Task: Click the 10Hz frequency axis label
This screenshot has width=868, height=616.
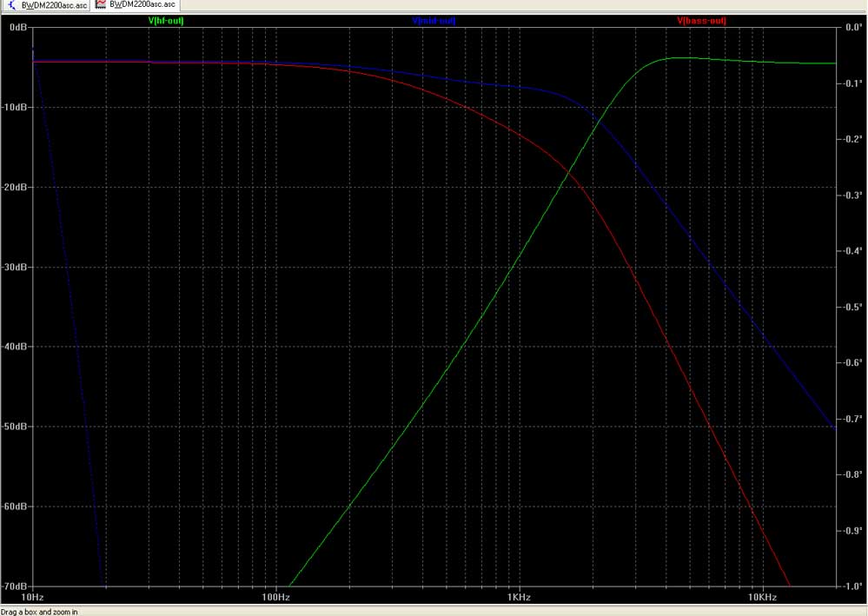Action: coord(33,597)
